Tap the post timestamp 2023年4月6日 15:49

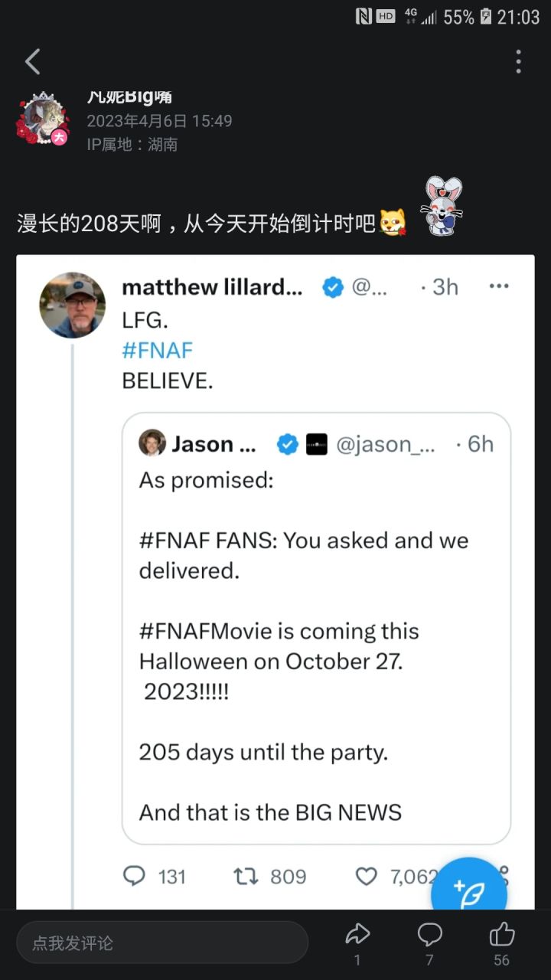click(159, 121)
